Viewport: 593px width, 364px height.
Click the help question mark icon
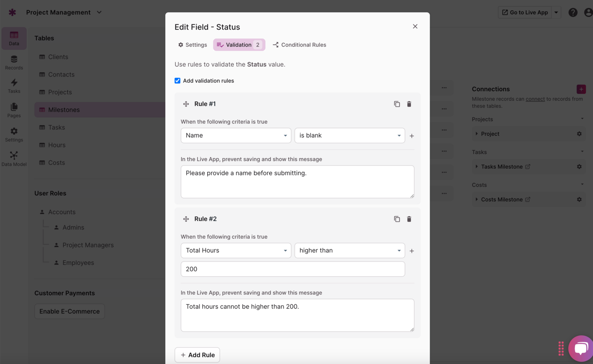pos(572,13)
